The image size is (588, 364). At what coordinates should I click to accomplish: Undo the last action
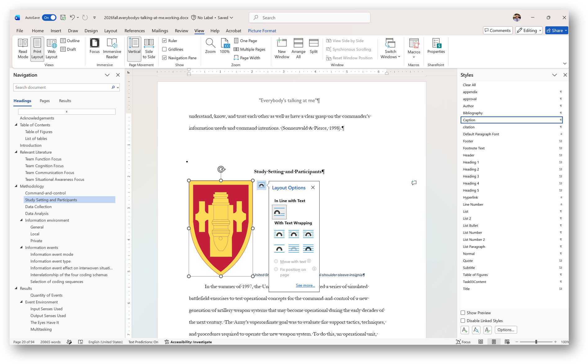[72, 18]
